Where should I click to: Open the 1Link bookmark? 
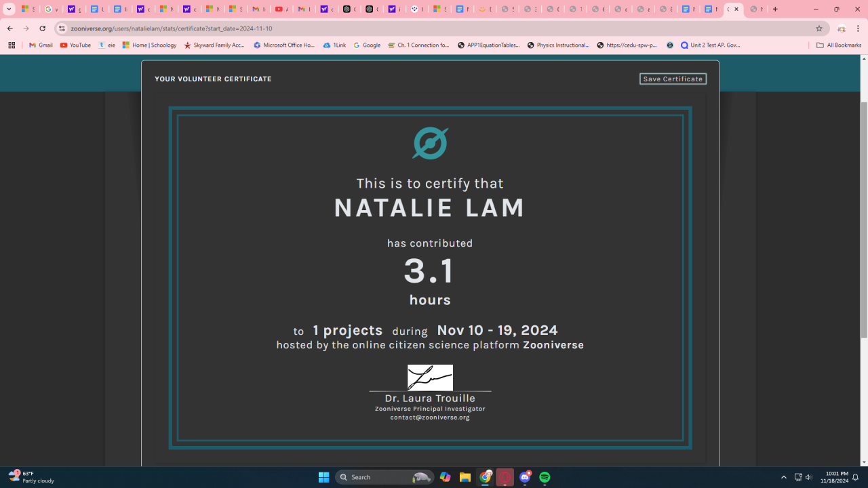(334, 45)
